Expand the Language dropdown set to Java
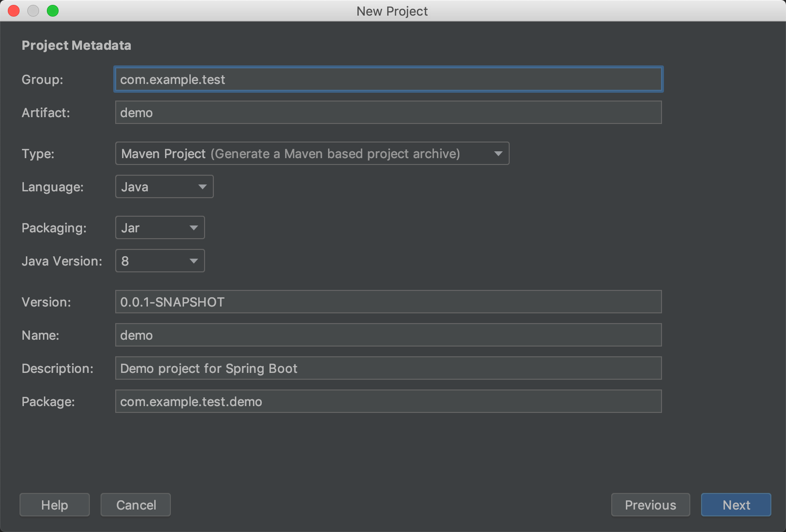The height and width of the screenshot is (532, 786). tap(164, 187)
